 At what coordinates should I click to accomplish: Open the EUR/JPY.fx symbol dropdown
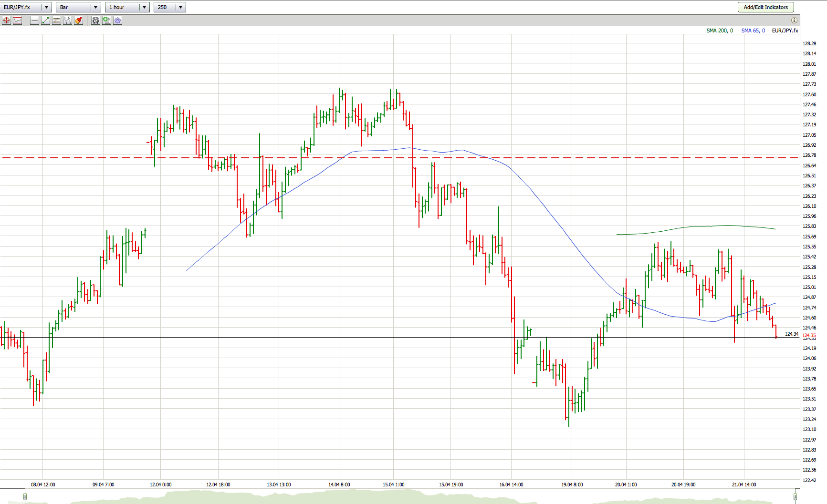[46, 7]
